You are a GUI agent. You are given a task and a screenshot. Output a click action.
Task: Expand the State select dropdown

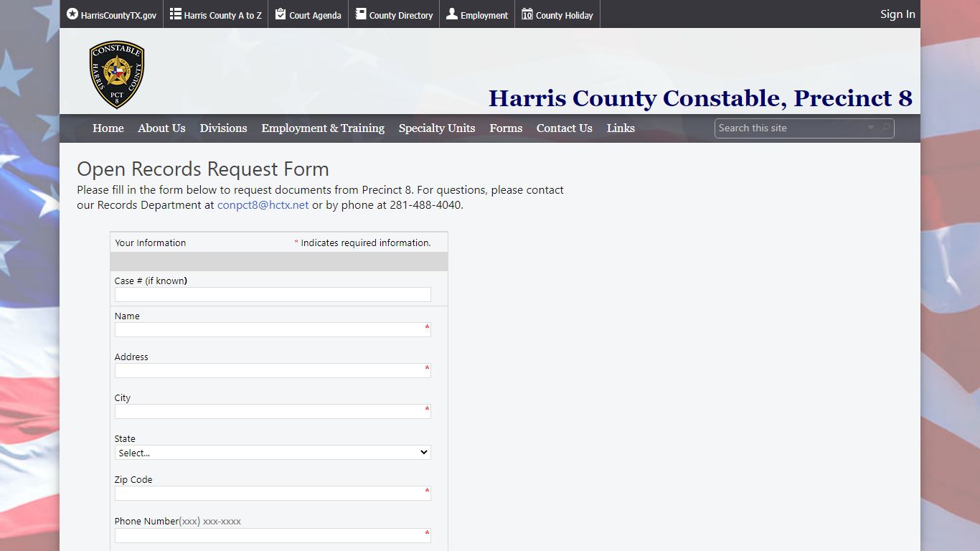273,453
